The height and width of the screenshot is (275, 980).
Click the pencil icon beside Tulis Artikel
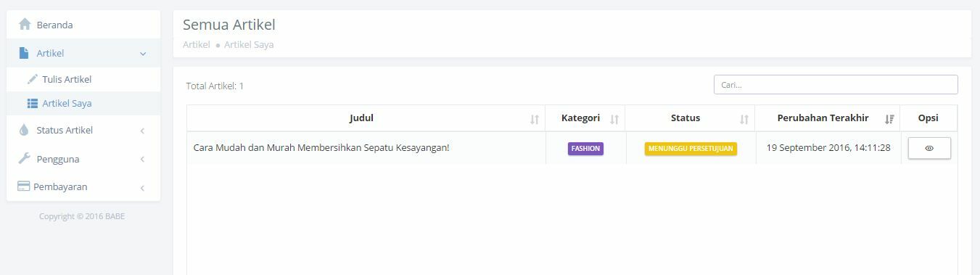[x=32, y=79]
